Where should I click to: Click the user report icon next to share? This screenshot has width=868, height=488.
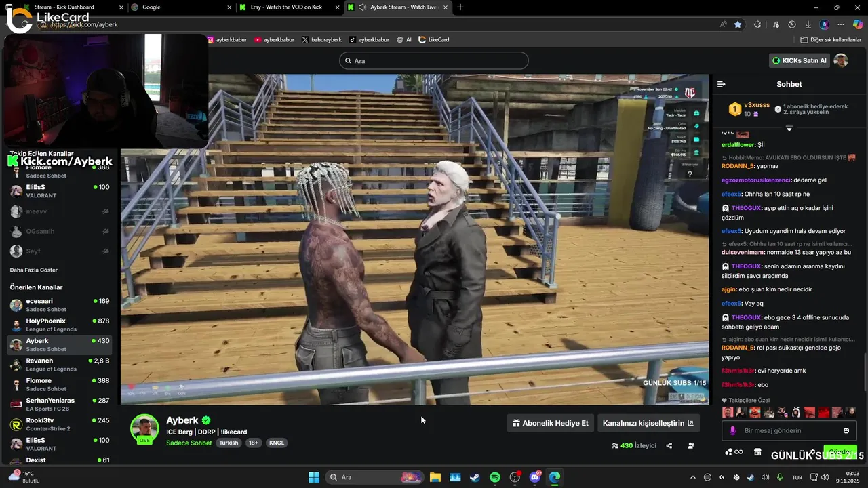tap(690, 445)
